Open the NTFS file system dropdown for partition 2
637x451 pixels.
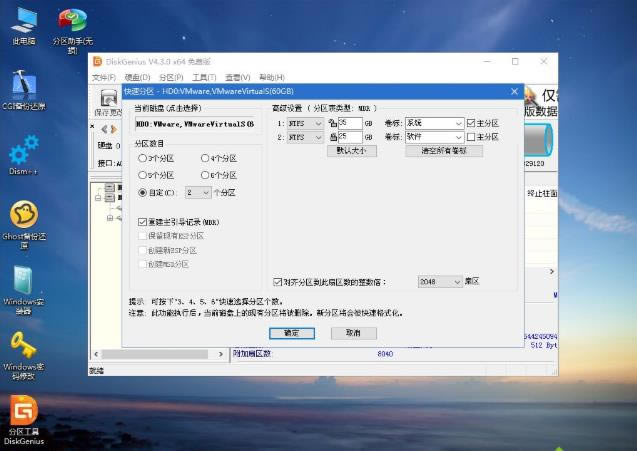coord(305,137)
